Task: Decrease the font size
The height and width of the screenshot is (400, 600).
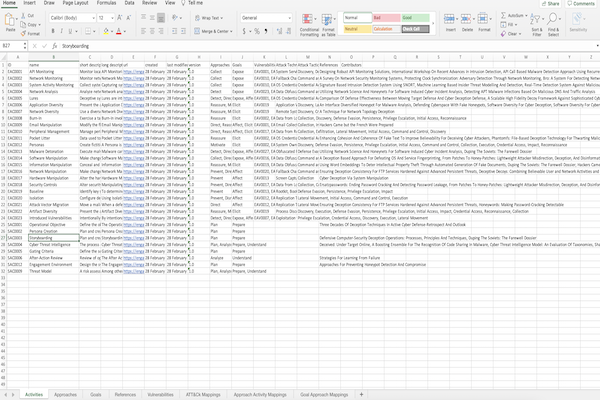Action: pyautogui.click(x=129, y=18)
